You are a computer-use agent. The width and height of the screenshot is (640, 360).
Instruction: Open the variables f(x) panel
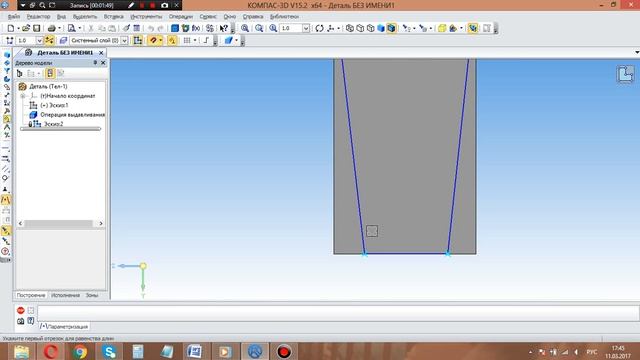(196, 28)
